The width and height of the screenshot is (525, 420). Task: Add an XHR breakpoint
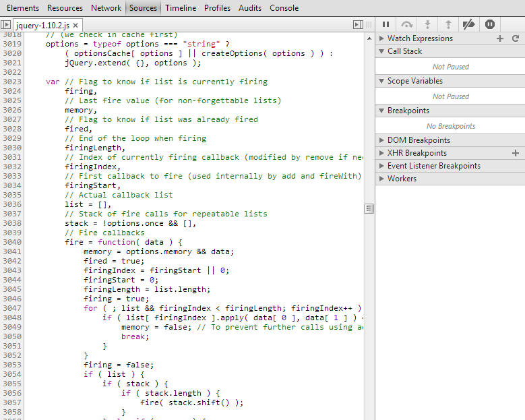pos(516,153)
